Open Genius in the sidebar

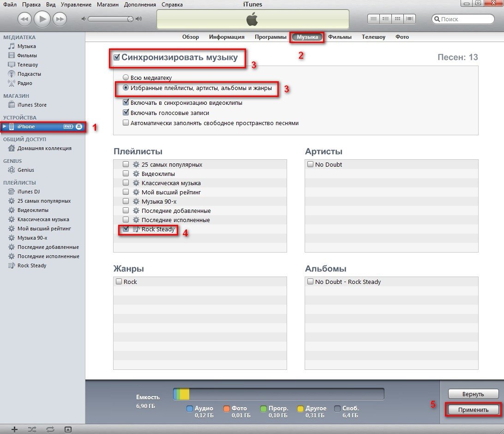26,170
